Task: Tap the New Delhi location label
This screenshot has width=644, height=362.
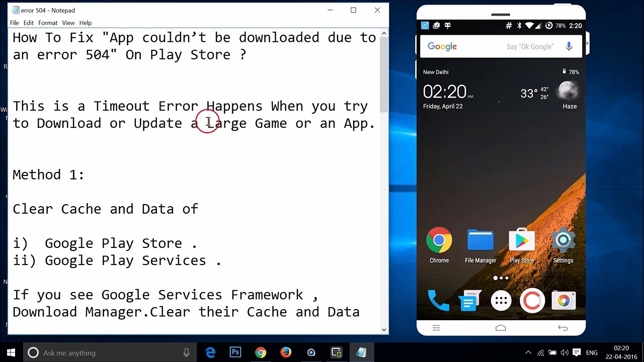Action: 436,72
